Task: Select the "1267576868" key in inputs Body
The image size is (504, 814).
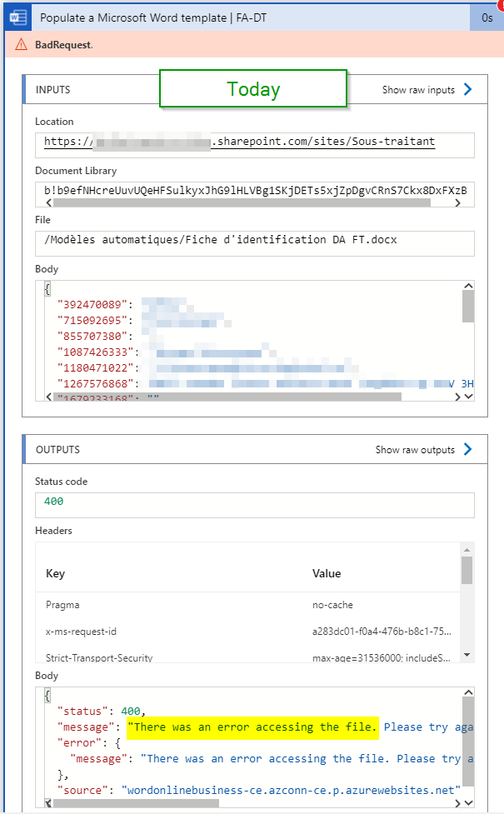Action: click(96, 383)
